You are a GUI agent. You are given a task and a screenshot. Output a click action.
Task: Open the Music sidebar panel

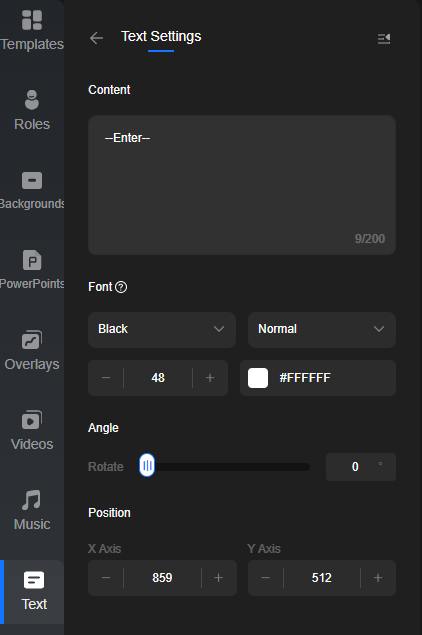(32, 511)
